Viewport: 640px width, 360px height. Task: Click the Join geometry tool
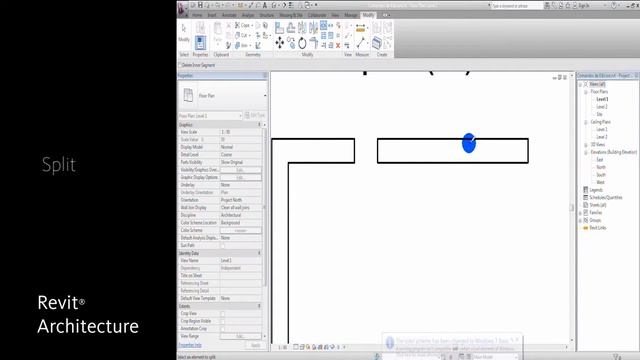click(x=243, y=45)
